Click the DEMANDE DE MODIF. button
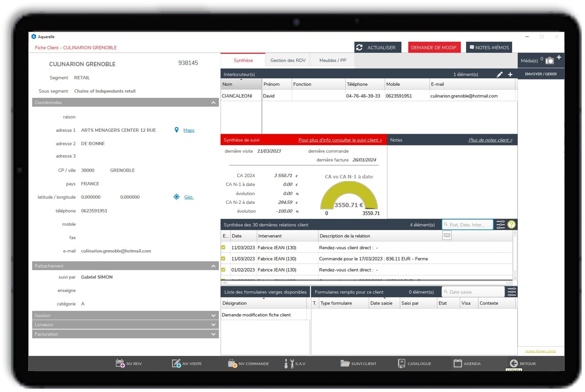This screenshot has height=392, width=585. [434, 47]
